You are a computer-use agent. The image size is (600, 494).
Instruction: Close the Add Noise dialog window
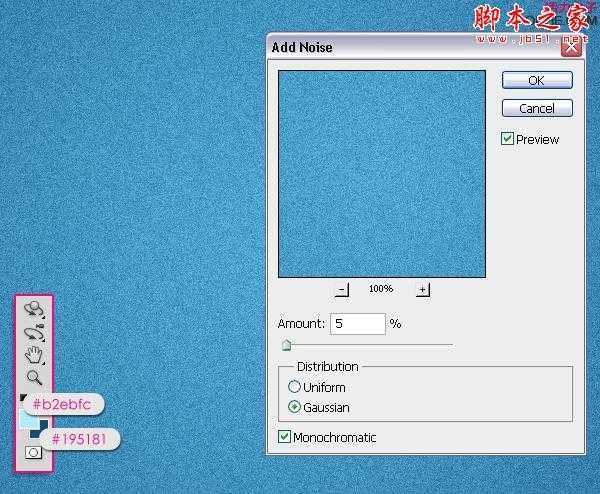572,47
